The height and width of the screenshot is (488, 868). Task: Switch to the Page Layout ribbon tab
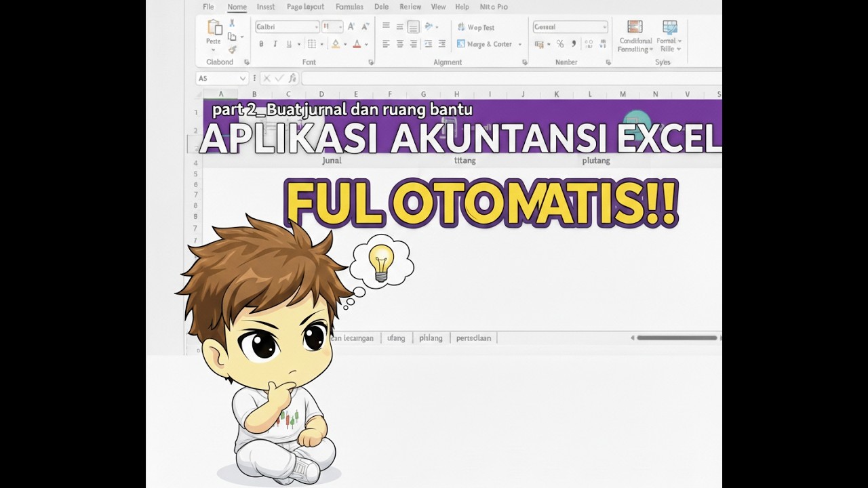(x=305, y=7)
